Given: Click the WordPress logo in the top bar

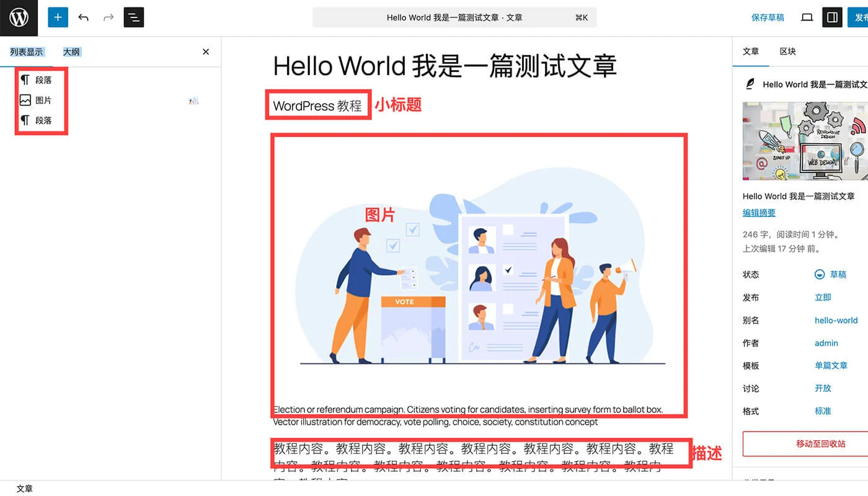Looking at the screenshot, I should coord(19,17).
